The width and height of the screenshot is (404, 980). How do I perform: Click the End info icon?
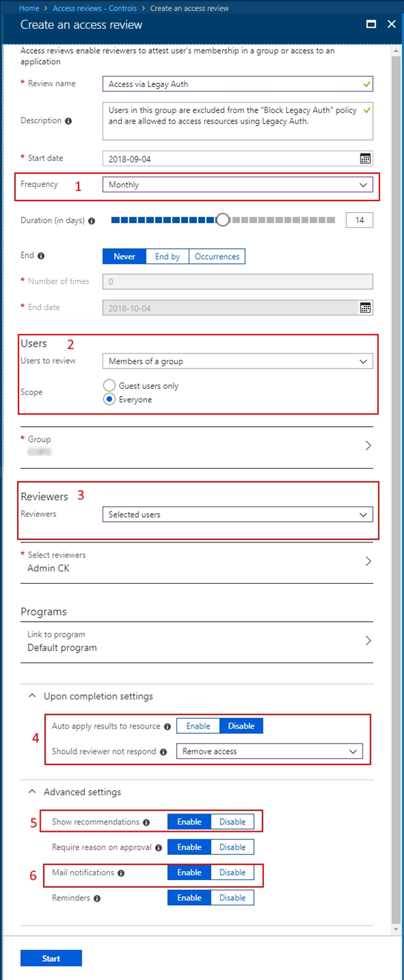point(41,256)
